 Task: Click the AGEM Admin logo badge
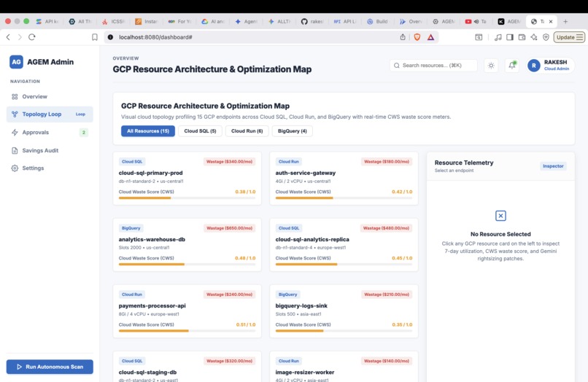point(16,62)
